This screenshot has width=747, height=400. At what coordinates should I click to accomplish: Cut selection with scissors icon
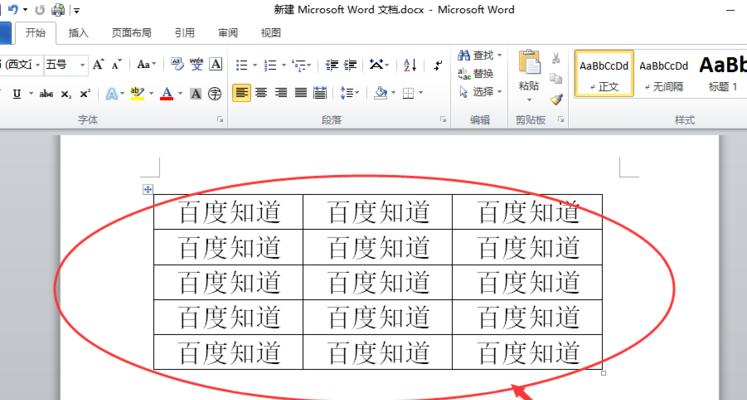(556, 58)
